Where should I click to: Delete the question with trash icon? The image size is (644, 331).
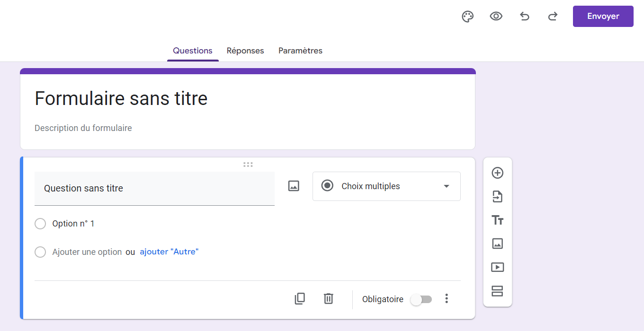coord(329,299)
